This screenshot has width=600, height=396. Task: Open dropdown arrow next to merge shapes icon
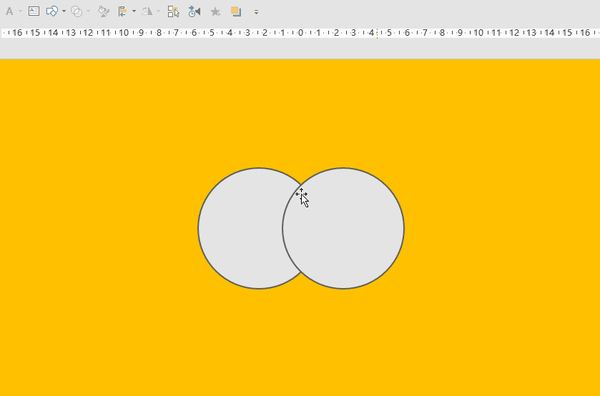[x=88, y=11]
